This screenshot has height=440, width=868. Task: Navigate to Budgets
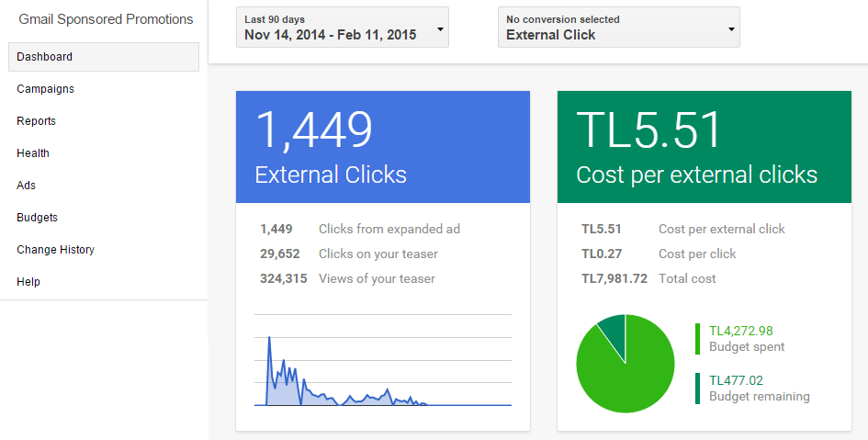tap(38, 218)
